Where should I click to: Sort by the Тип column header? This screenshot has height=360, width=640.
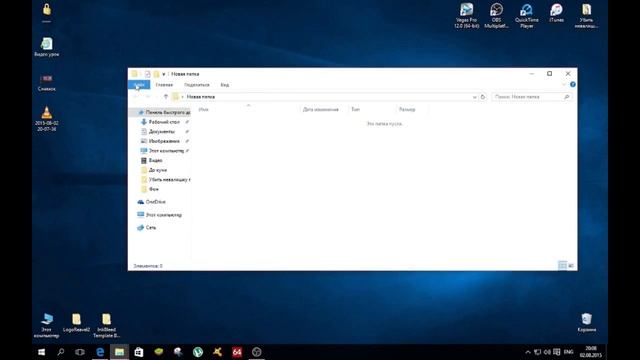356,109
